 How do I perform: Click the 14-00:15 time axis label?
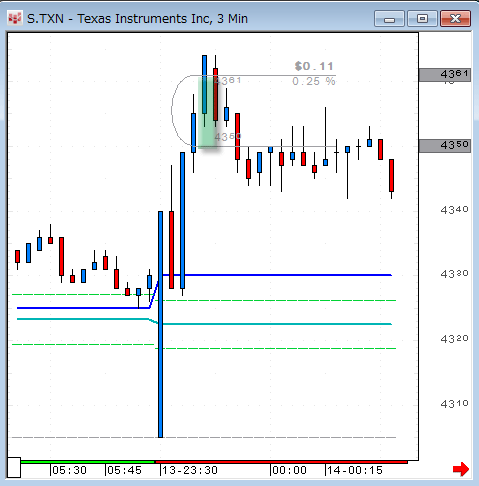(355, 470)
